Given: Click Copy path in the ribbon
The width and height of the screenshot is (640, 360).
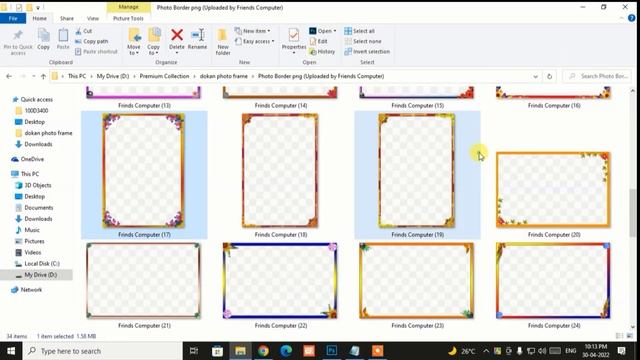Looking at the screenshot, I should click(x=91, y=41).
